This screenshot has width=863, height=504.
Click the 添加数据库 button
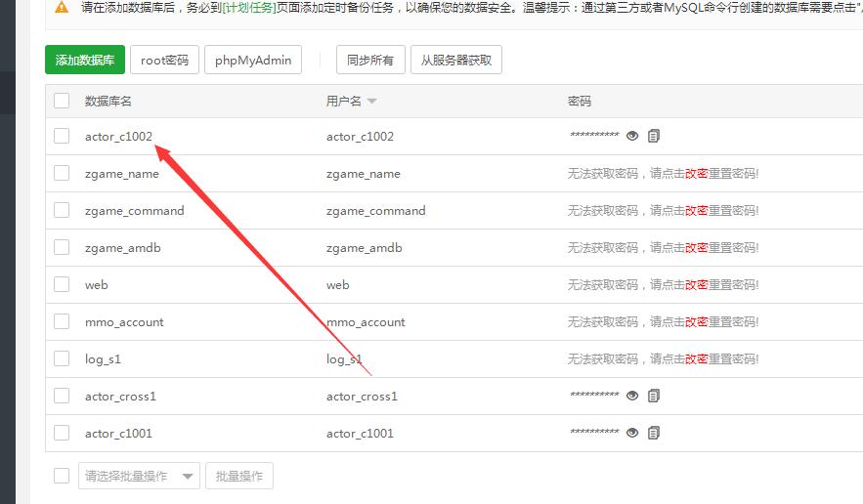click(84, 60)
